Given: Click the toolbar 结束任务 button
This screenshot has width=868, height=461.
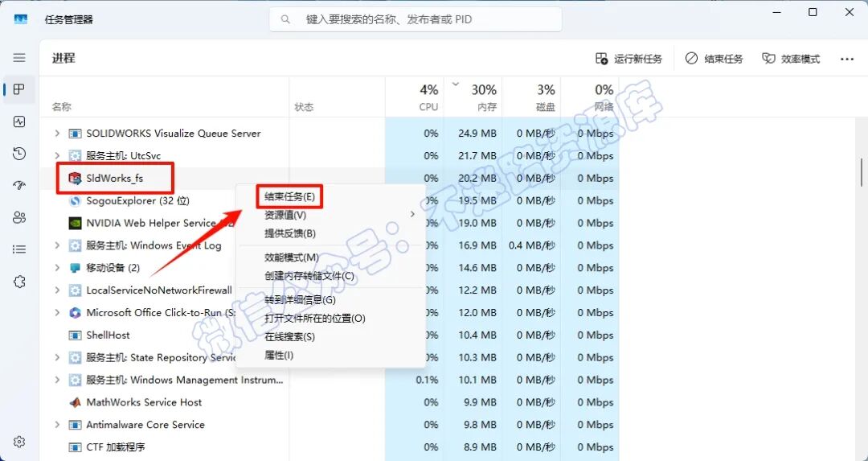Looking at the screenshot, I should point(714,59).
